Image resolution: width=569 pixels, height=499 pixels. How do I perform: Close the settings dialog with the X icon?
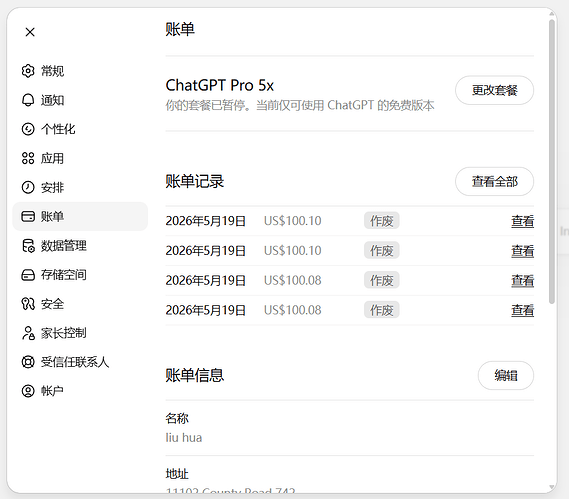click(x=30, y=32)
